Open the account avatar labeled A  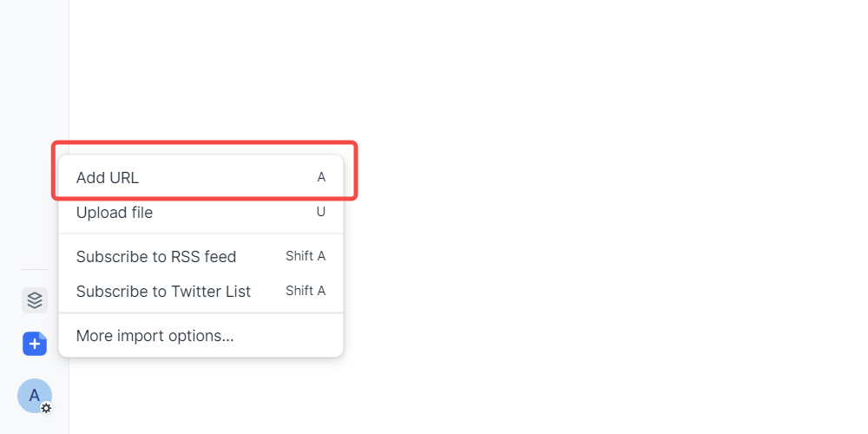tap(34, 395)
